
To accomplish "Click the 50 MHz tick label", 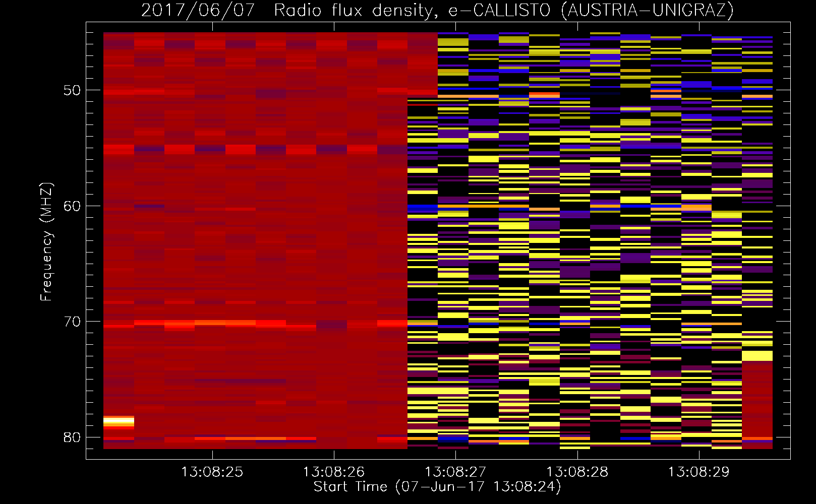I will click(72, 91).
